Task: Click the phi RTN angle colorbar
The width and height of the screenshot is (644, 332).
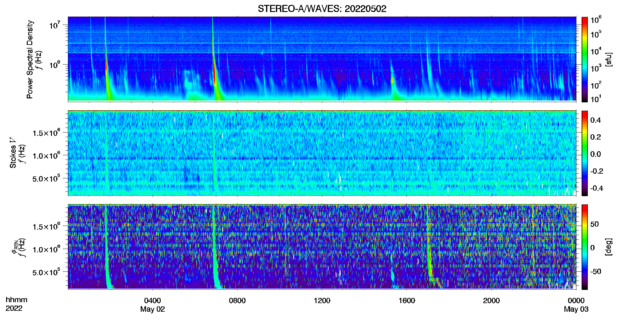Action: [x=585, y=247]
